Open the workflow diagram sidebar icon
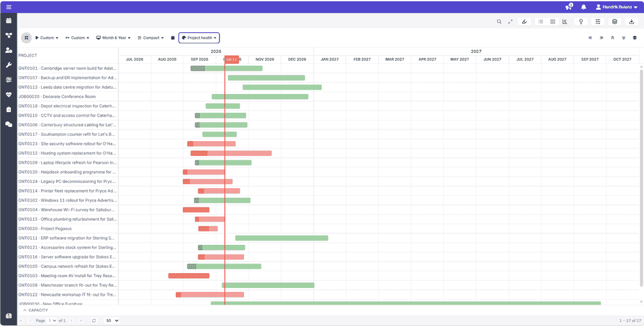Image resolution: width=644 pixels, height=326 pixels. click(8, 35)
